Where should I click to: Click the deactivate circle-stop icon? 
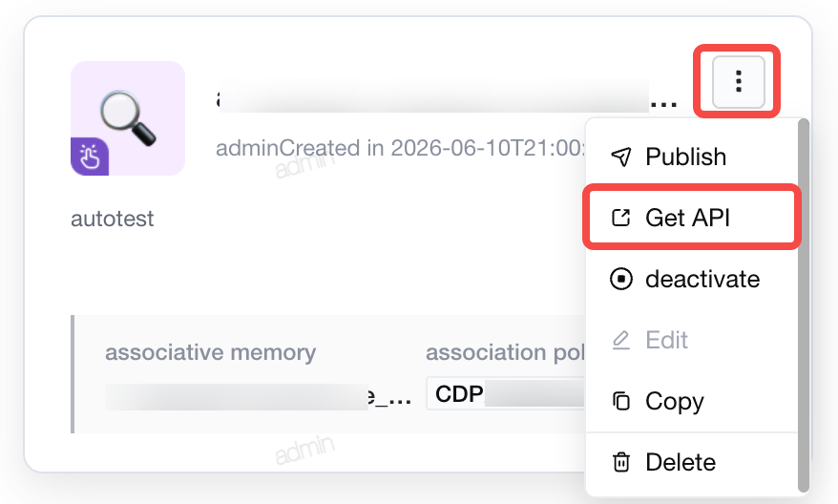tap(621, 279)
